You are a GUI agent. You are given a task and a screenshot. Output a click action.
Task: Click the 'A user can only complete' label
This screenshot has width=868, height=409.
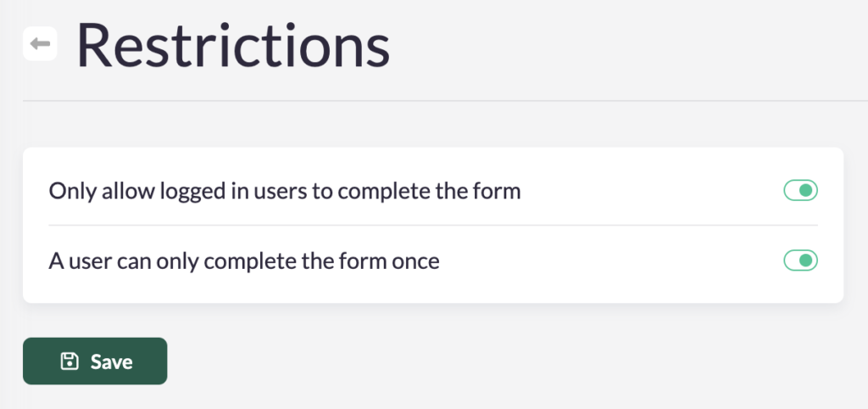click(244, 261)
